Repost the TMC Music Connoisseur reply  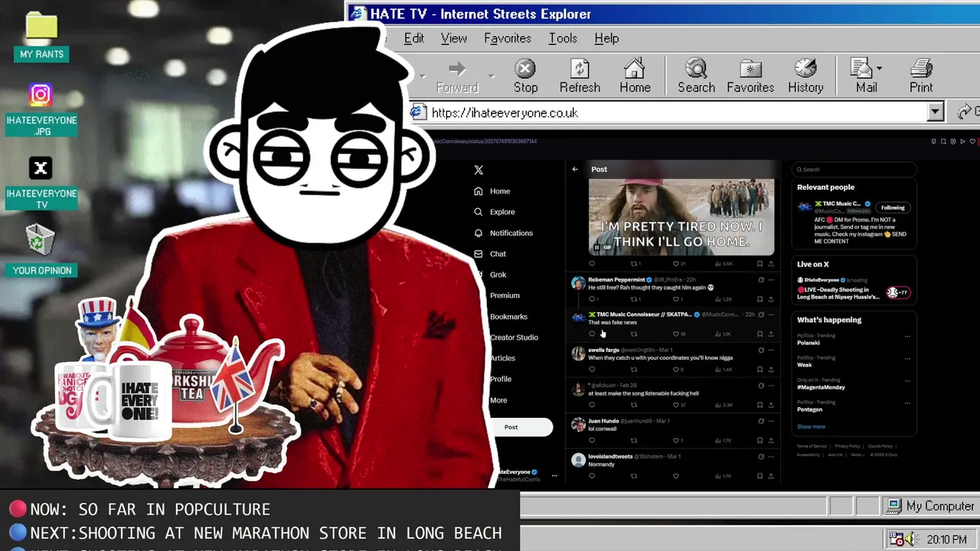[x=633, y=334]
